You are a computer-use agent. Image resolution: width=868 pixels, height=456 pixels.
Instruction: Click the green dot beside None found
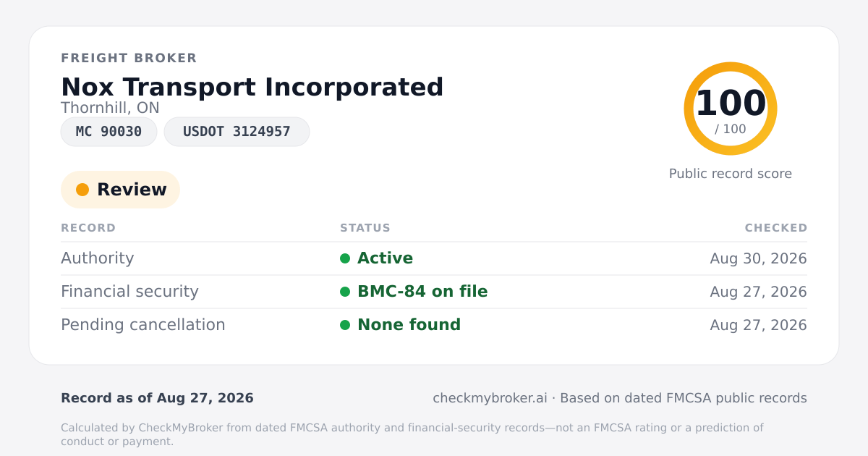345,325
